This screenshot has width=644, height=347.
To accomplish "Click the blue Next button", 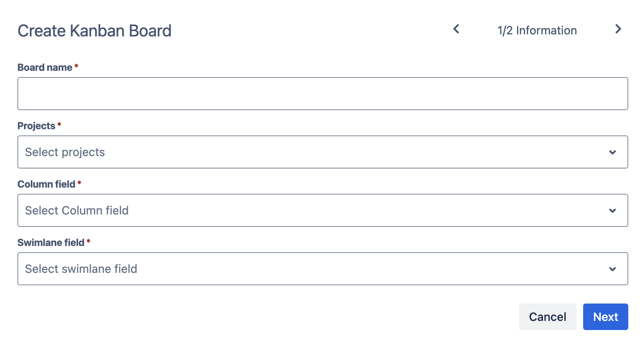I will tap(605, 317).
